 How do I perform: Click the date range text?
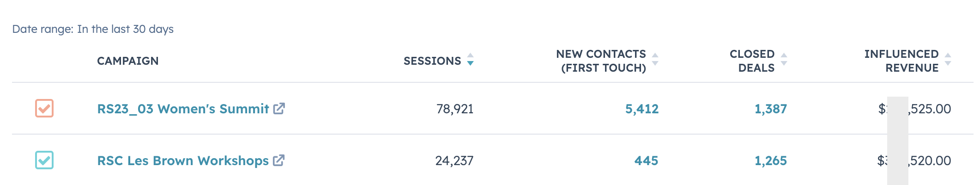pyautogui.click(x=93, y=29)
